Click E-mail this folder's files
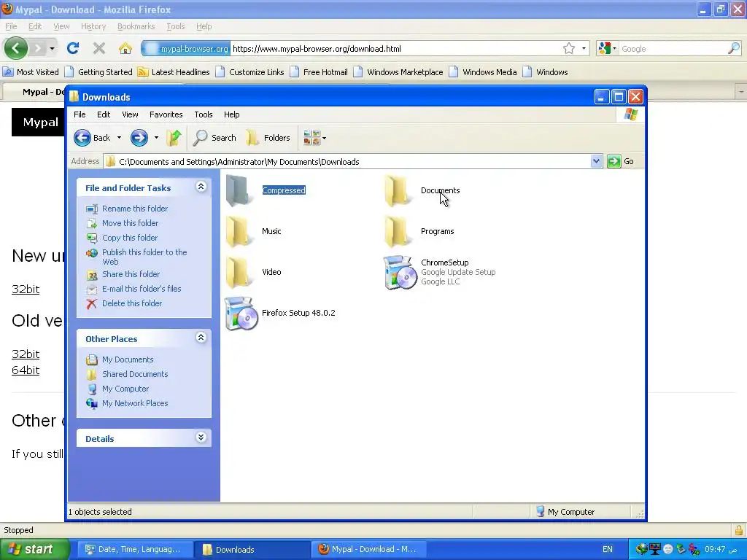The height and width of the screenshot is (560, 747). coord(142,289)
